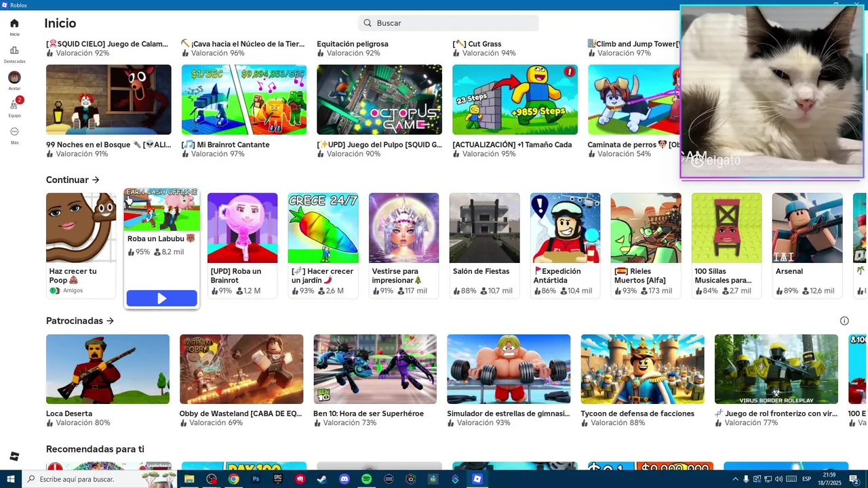
Task: Open Vestirse para impresionar tile
Action: click(x=403, y=245)
